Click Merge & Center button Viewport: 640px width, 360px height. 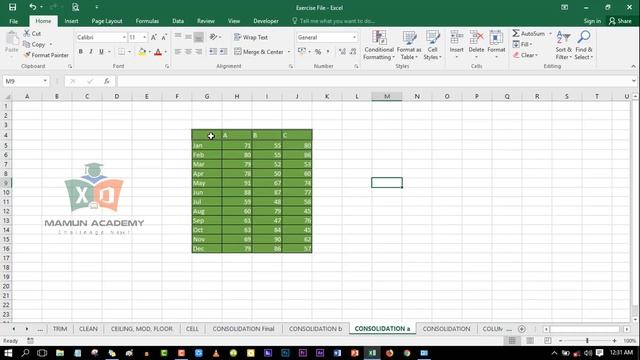click(x=259, y=52)
